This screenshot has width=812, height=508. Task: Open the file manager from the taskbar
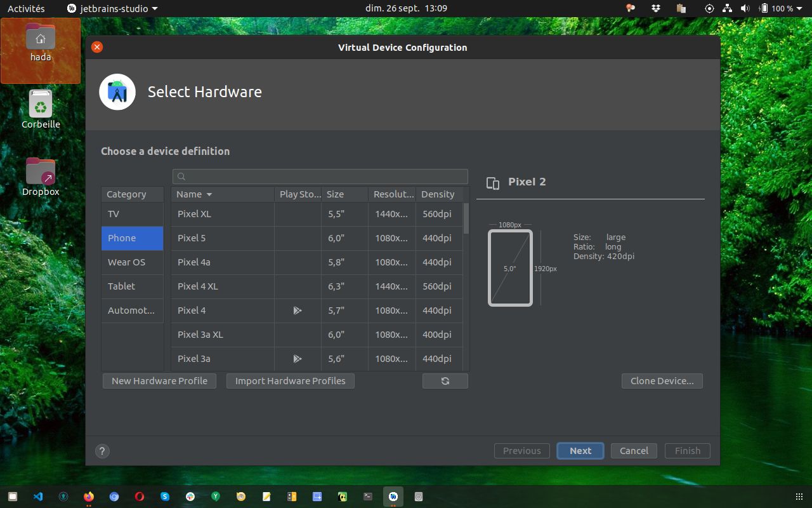pos(13,497)
